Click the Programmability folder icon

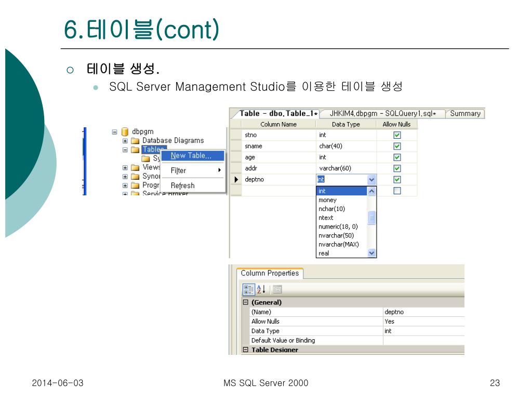click(x=136, y=185)
